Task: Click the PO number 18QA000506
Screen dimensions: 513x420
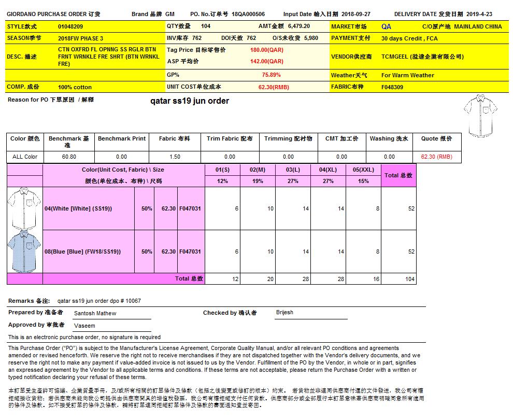Action: pos(248,15)
